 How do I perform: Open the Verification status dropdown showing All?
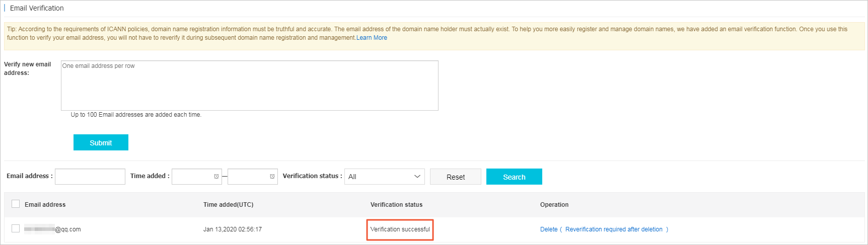384,177
